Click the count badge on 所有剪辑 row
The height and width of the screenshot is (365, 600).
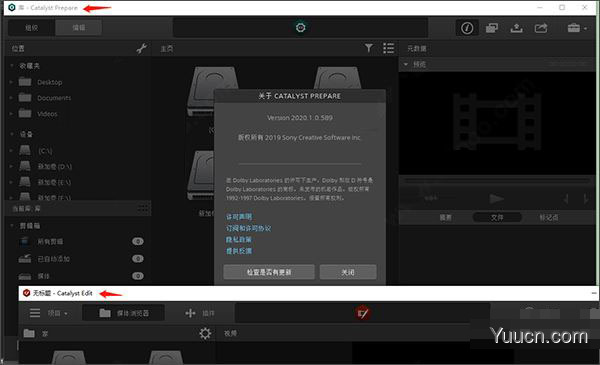(x=138, y=241)
